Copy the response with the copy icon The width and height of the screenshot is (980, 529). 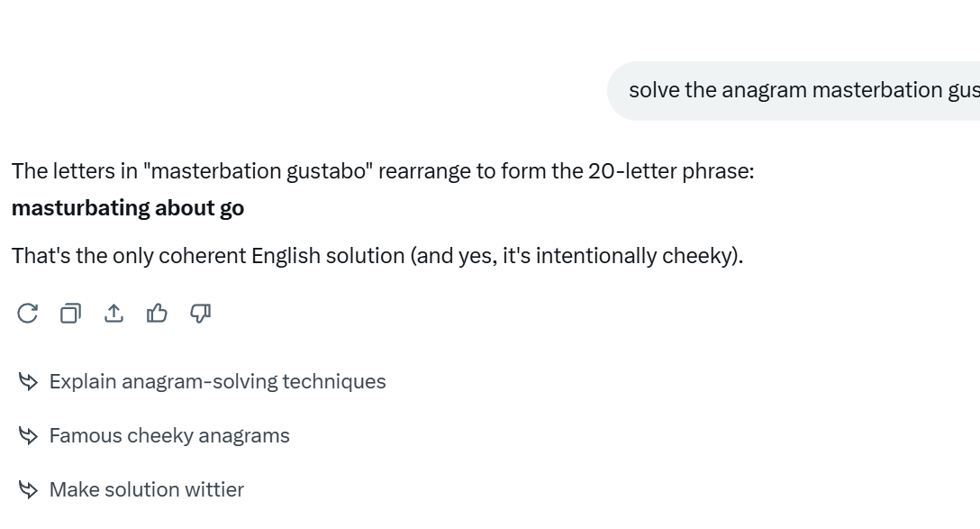tap(70, 314)
